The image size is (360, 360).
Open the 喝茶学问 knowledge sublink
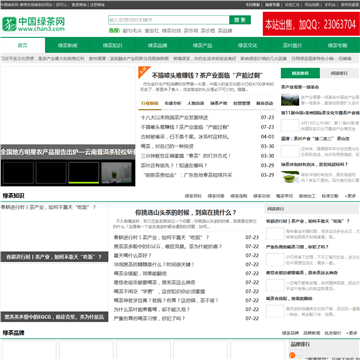click(284, 196)
